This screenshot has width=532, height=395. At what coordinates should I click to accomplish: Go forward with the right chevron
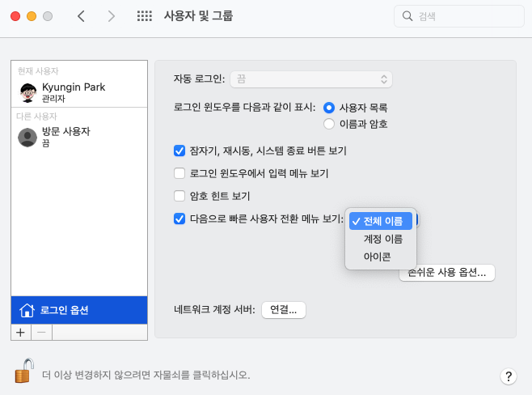(x=111, y=16)
